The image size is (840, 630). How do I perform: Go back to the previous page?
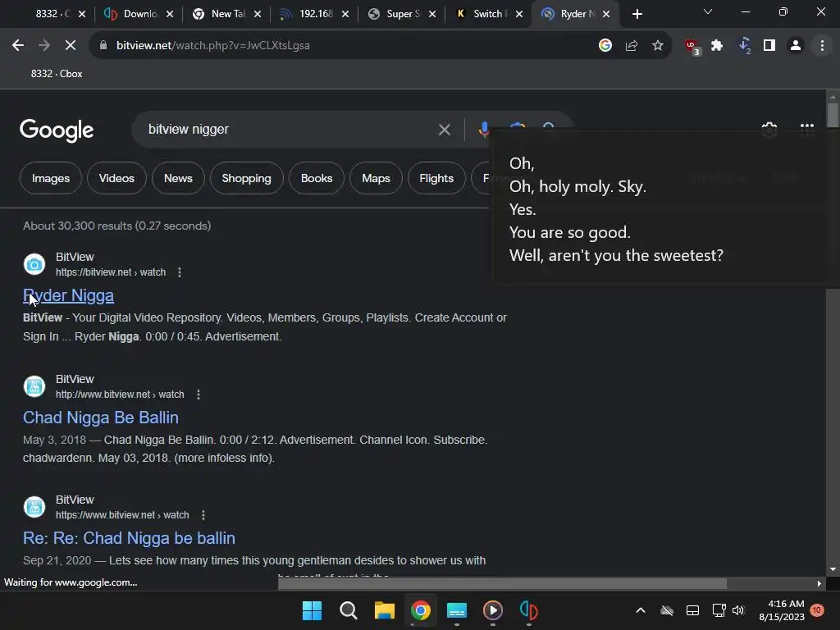tap(18, 46)
